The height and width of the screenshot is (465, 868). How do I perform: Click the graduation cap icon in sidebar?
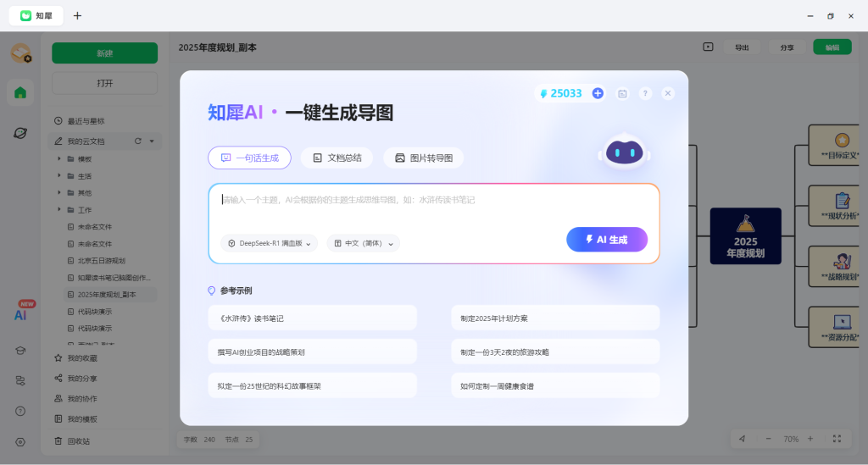coord(20,351)
